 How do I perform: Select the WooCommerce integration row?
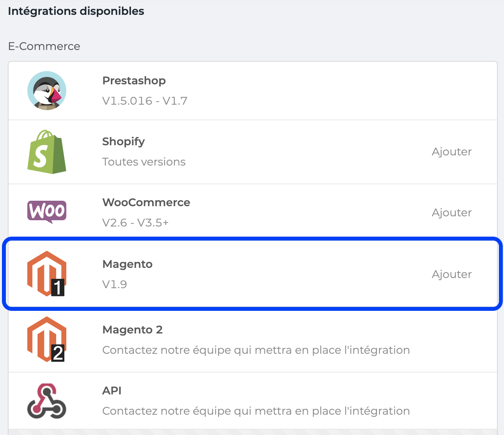[252, 212]
